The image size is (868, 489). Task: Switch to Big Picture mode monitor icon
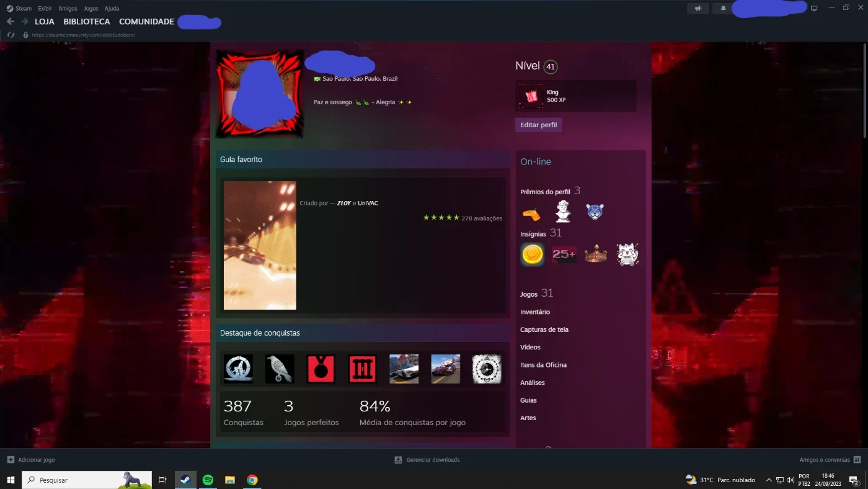[x=814, y=8]
